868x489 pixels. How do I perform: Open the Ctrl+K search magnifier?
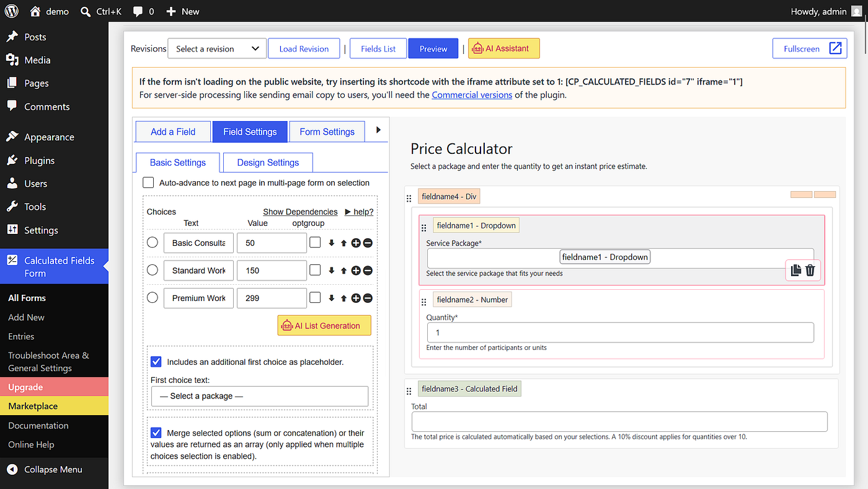pos(86,11)
